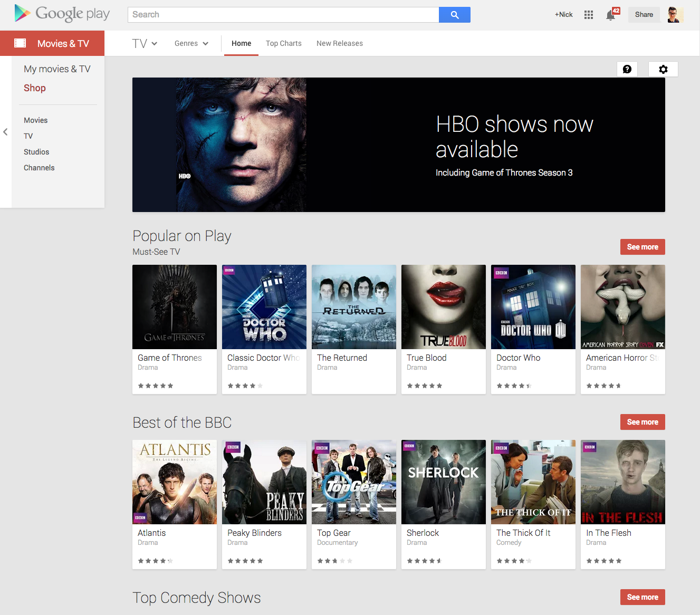The height and width of the screenshot is (615, 700).
Task: Switch to the New Releases tab
Action: (x=340, y=43)
